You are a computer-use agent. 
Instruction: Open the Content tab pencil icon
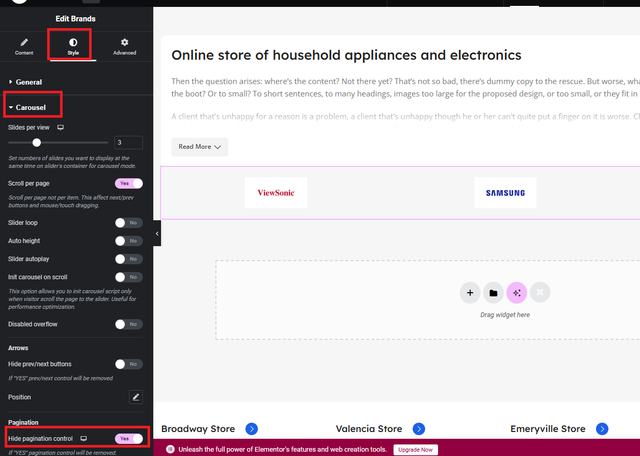click(x=24, y=42)
